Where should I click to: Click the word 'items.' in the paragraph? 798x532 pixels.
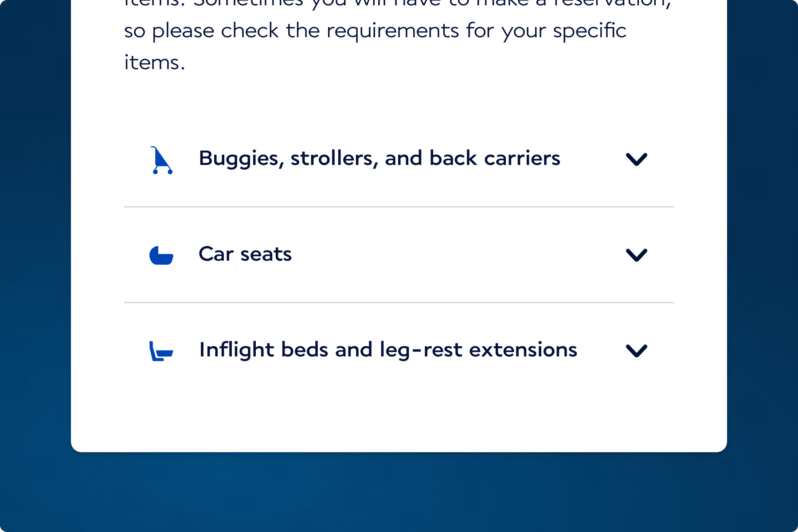[154, 63]
